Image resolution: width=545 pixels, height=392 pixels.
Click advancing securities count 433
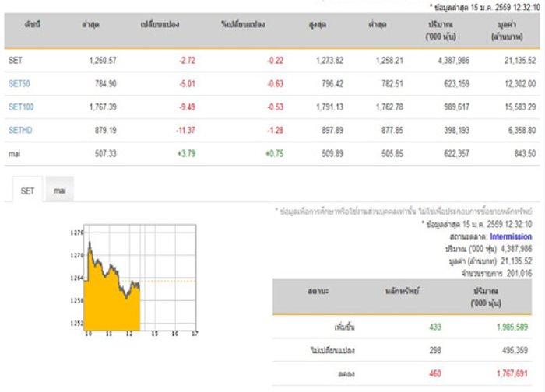435,327
